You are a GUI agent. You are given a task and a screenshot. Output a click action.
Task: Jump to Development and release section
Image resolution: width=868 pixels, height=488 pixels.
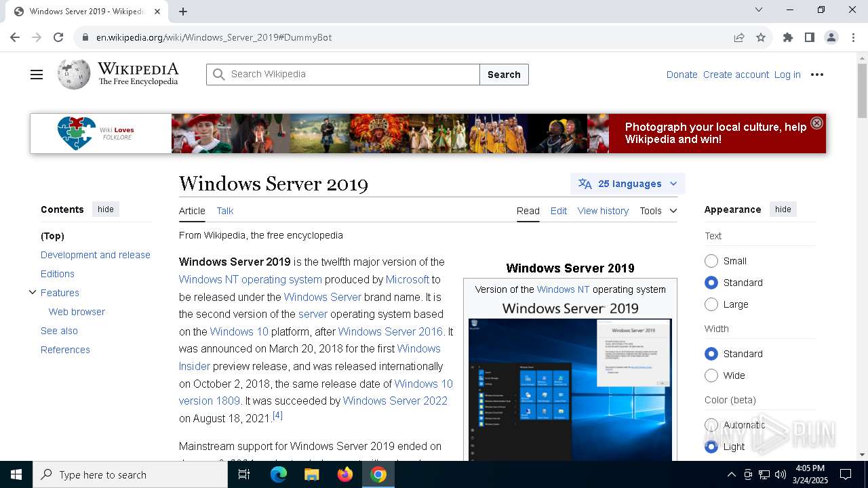pyautogui.click(x=96, y=255)
